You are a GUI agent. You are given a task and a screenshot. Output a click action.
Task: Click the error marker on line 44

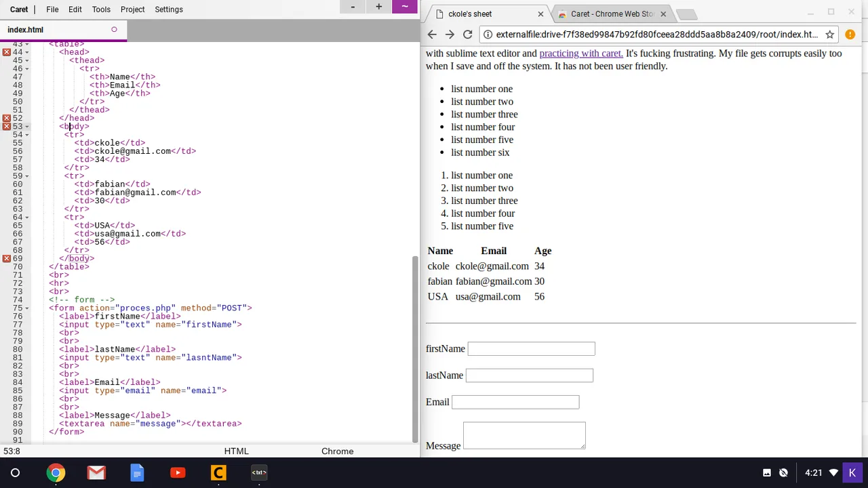pos(6,52)
